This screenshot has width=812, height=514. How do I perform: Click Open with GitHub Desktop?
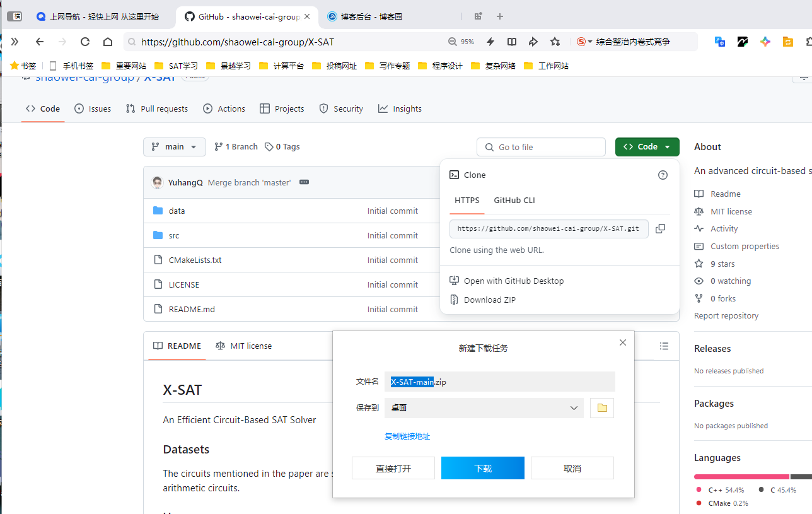[514, 281]
